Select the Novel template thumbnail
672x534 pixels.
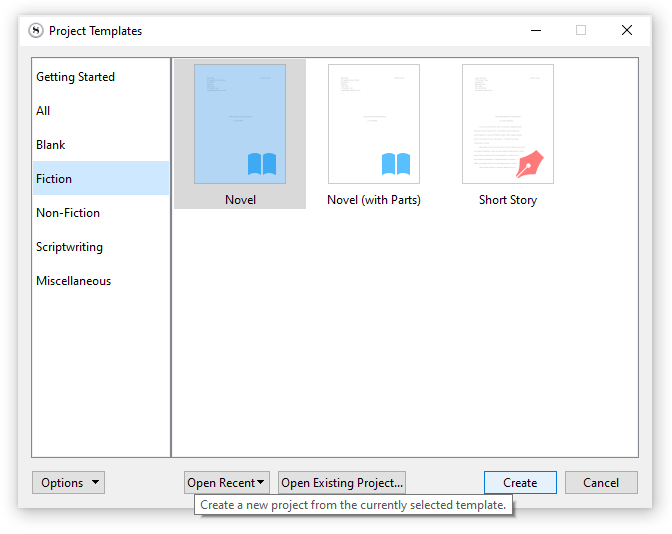coord(240,124)
